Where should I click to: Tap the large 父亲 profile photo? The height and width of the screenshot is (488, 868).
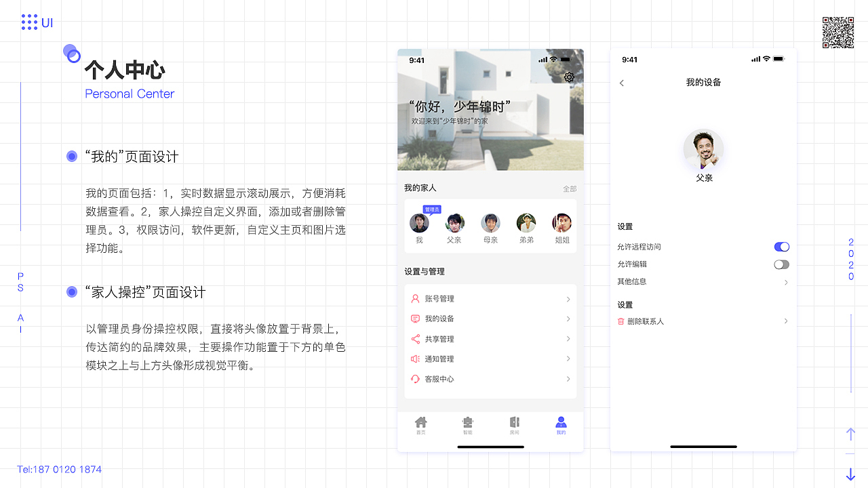[x=704, y=149]
